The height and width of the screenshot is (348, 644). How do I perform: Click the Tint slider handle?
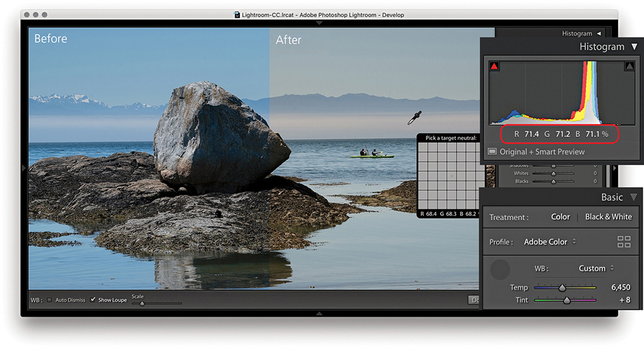click(x=567, y=301)
